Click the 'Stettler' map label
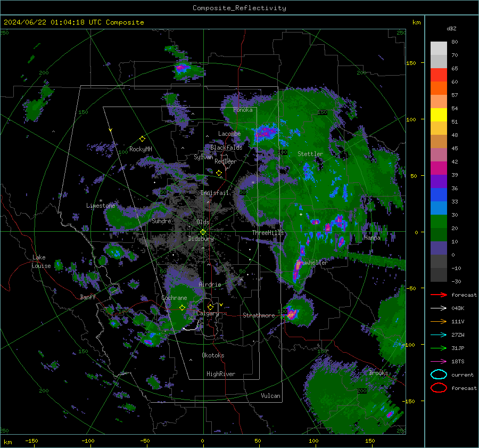Viewport: 479px width, 448px height. pyautogui.click(x=310, y=154)
